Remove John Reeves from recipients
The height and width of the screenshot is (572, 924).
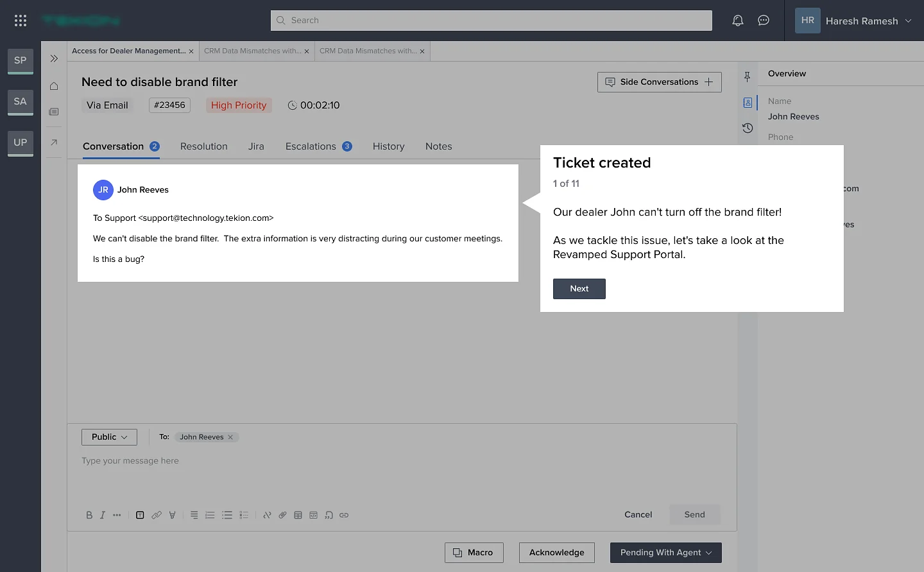tap(230, 437)
